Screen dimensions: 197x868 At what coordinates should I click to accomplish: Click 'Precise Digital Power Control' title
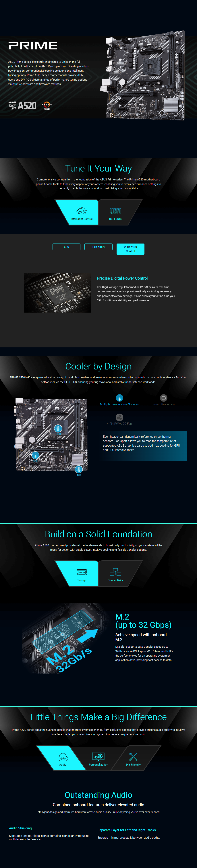[122, 278]
